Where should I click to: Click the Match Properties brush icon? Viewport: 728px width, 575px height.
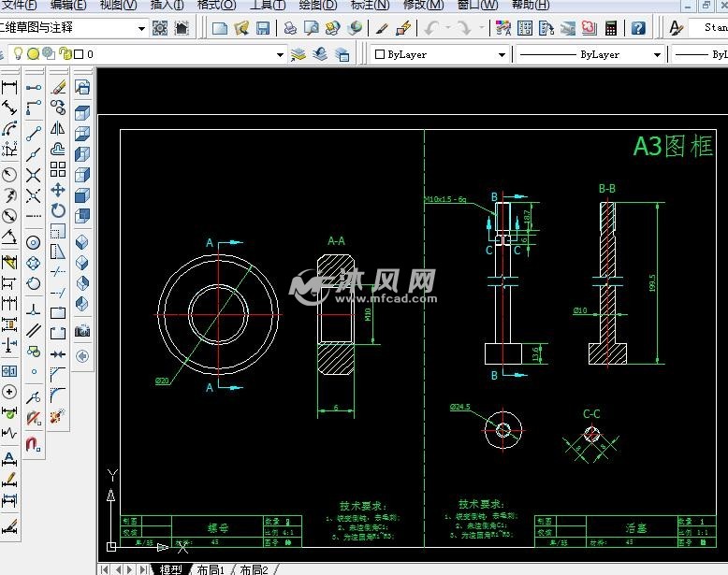tap(382, 28)
